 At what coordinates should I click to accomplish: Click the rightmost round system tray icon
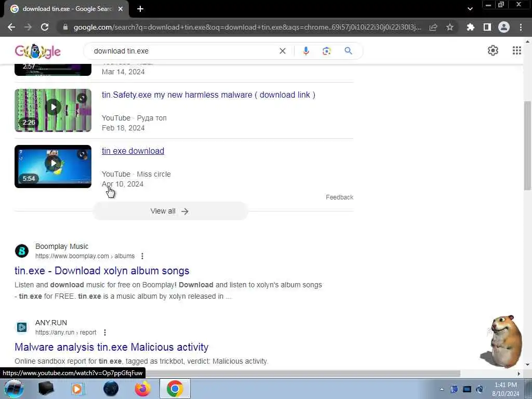(480, 389)
